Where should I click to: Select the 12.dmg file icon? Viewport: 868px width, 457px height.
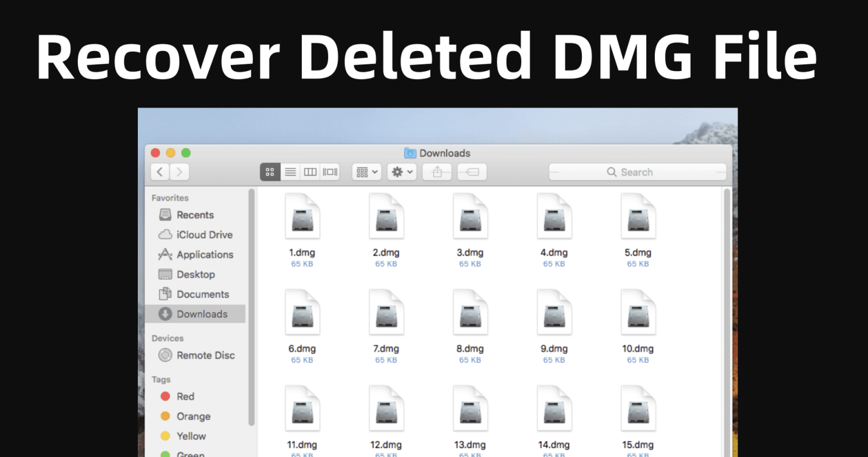(x=386, y=408)
